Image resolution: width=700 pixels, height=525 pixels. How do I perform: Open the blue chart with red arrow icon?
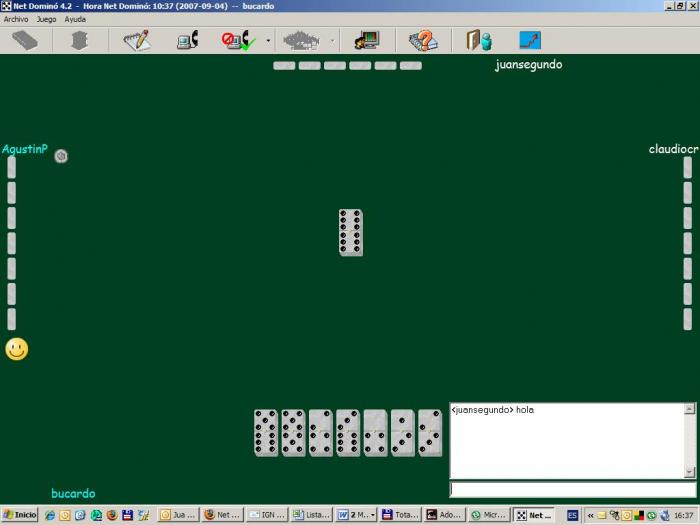[530, 40]
